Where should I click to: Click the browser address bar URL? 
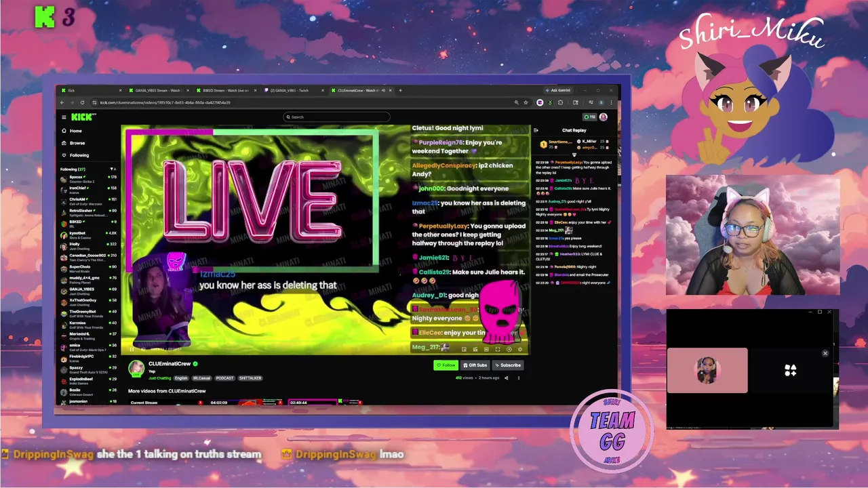(165, 102)
